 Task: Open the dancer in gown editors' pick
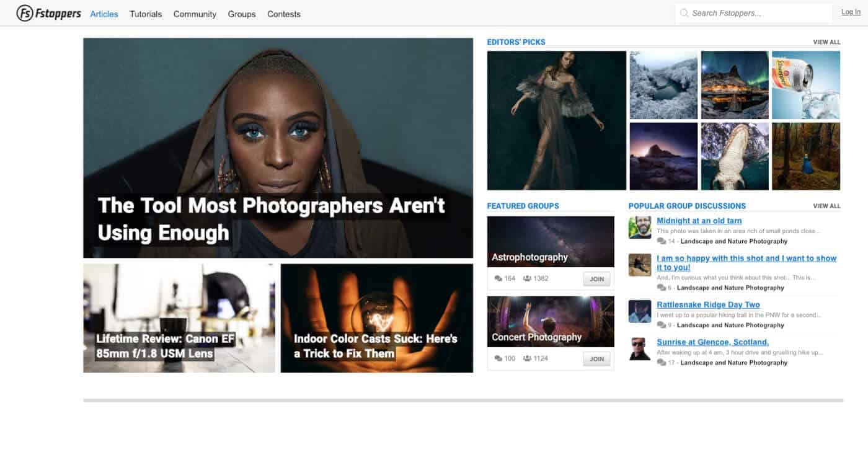click(x=557, y=120)
